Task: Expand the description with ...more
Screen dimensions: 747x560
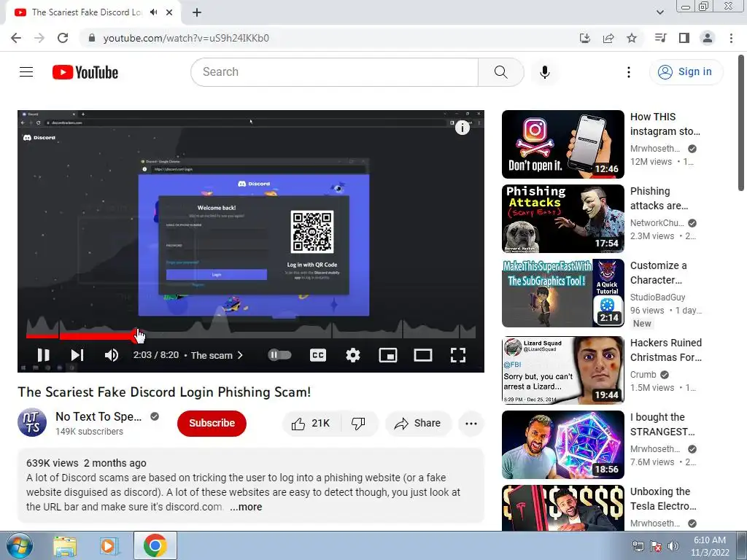Action: (x=246, y=507)
